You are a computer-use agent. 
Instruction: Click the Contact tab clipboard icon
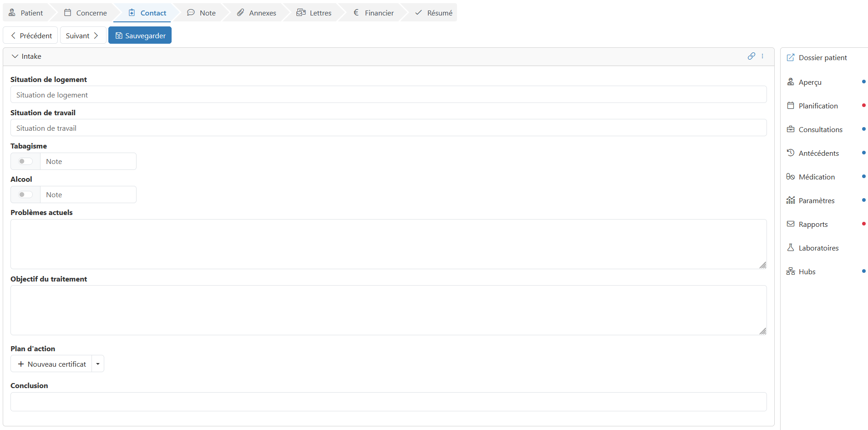(x=132, y=13)
